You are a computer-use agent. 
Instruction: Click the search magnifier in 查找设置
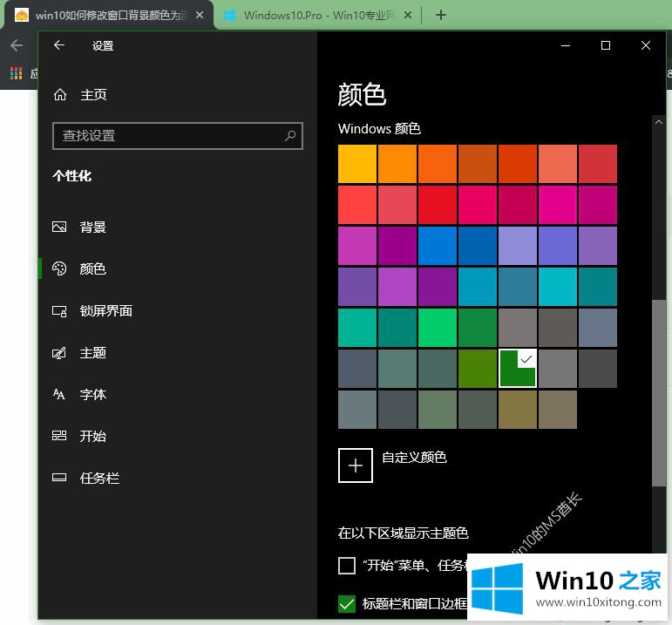pos(290,136)
